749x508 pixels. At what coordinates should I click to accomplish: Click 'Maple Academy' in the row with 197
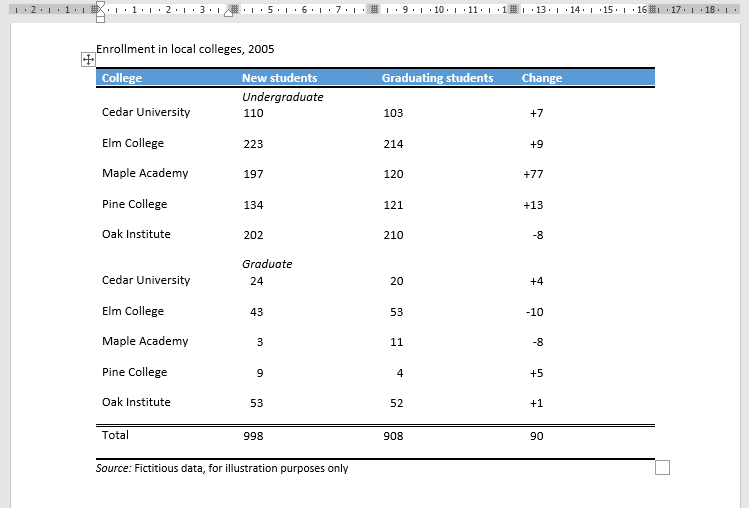[x=145, y=173]
